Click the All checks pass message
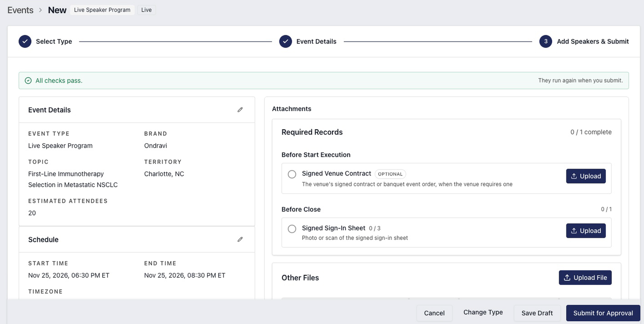 (x=59, y=80)
